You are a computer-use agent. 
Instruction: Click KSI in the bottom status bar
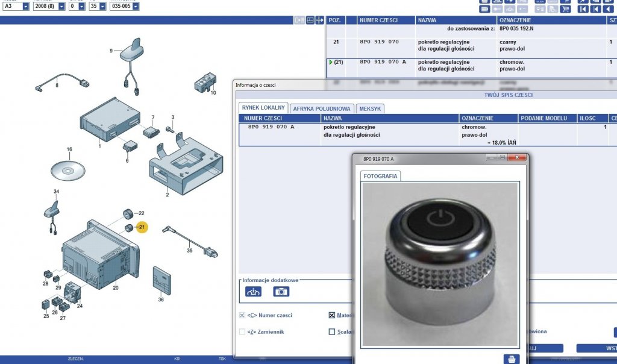click(177, 359)
